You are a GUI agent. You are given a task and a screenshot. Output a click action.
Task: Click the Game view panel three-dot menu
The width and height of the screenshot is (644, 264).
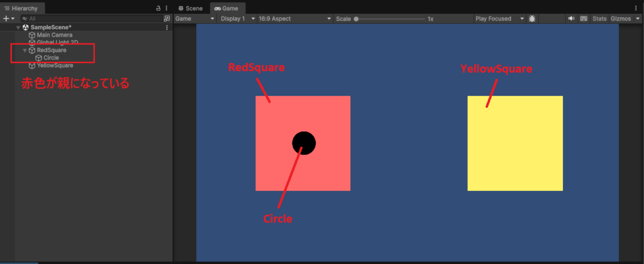tap(637, 8)
